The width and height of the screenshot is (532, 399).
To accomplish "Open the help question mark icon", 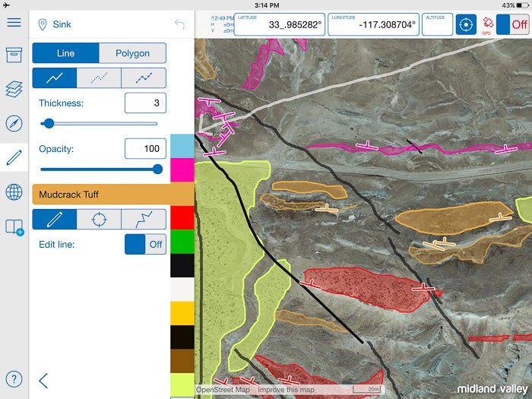I will point(14,379).
